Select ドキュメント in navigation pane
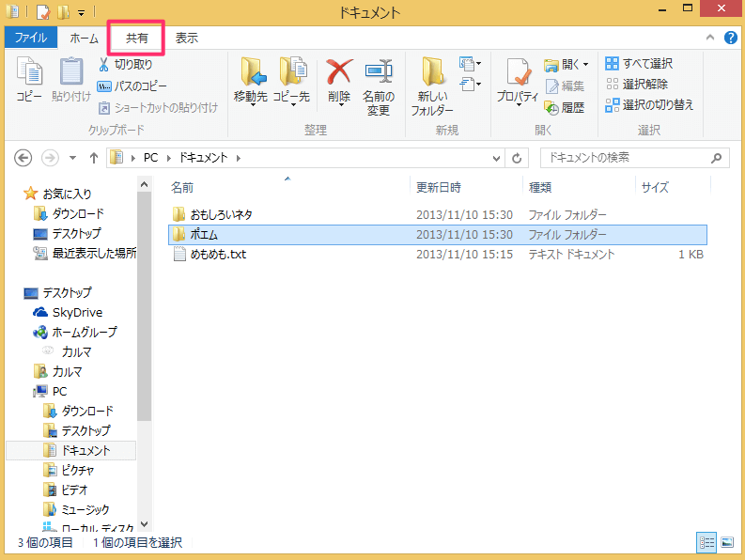 pyautogui.click(x=71, y=450)
